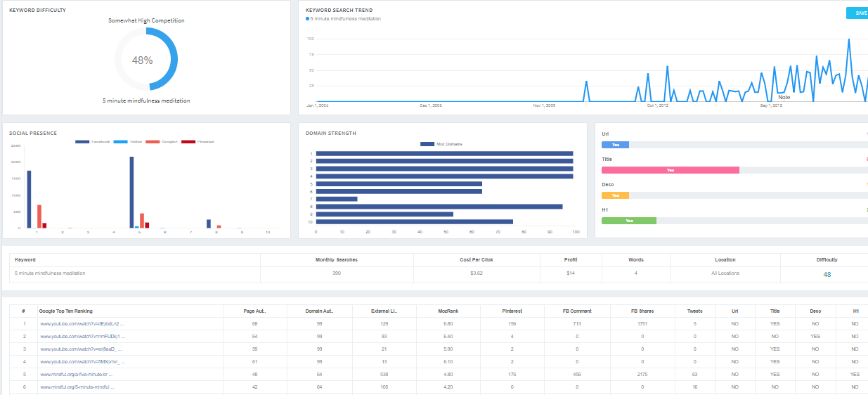Sort ranking table by MozRank column header
Image resolution: width=868 pixels, height=395 pixels.
coord(448,311)
